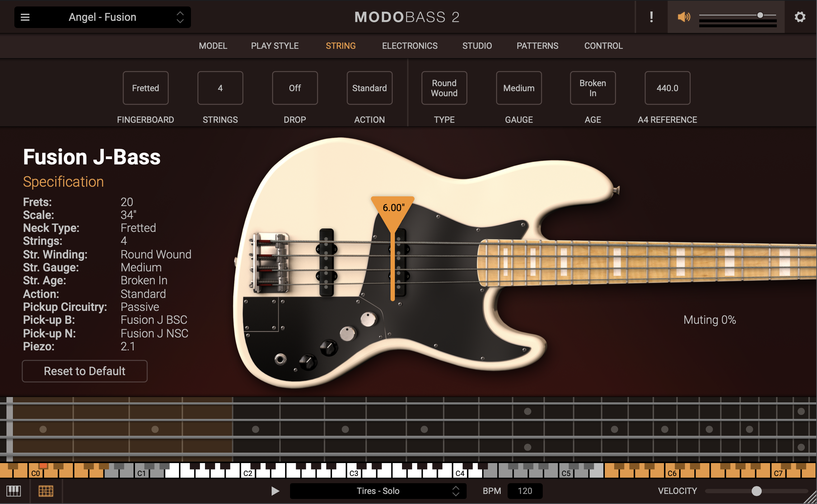Show the orange grid view icon
Screen dimensions: 817x504
[46, 491]
